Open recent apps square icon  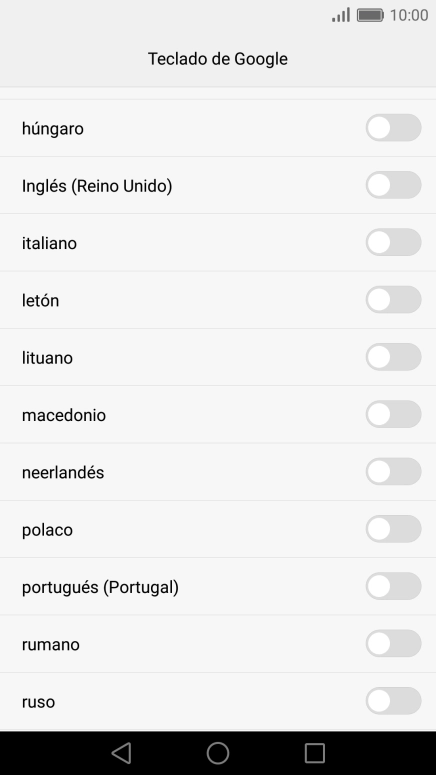314,753
